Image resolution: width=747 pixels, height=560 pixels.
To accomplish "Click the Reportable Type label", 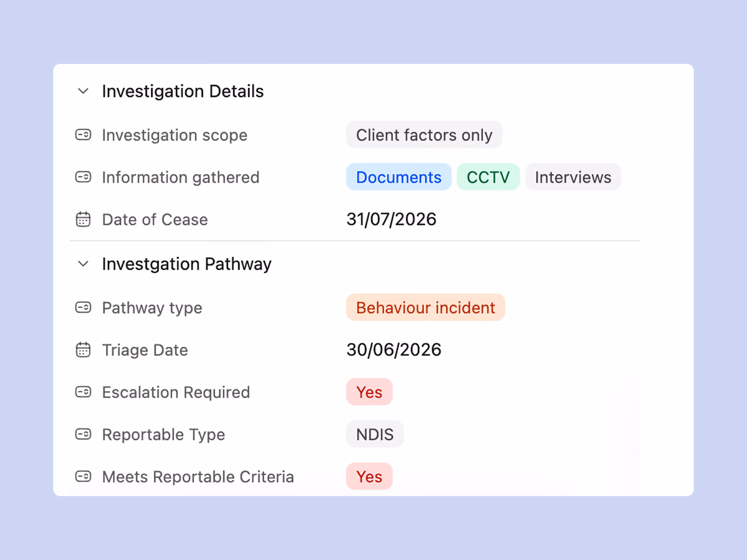I will (163, 434).
